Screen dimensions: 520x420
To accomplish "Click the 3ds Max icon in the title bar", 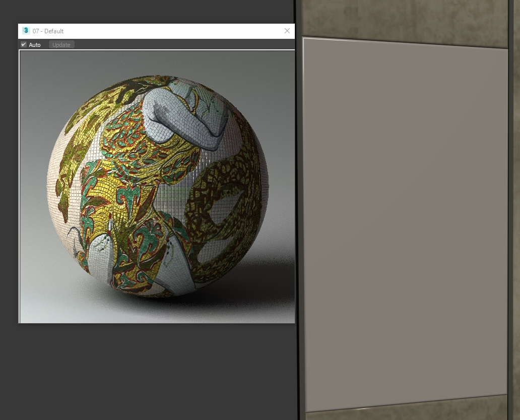I will 26,31.
